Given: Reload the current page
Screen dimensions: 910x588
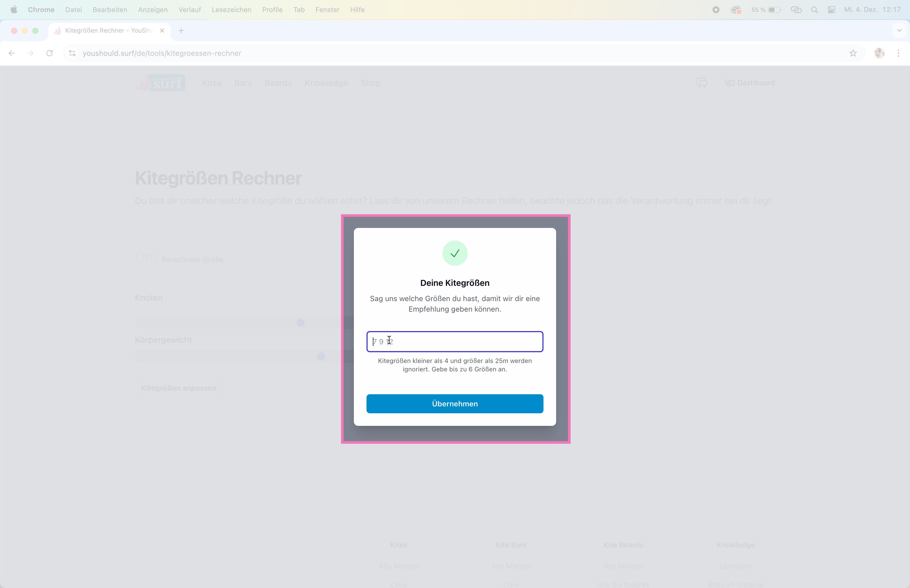Looking at the screenshot, I should coord(50,53).
